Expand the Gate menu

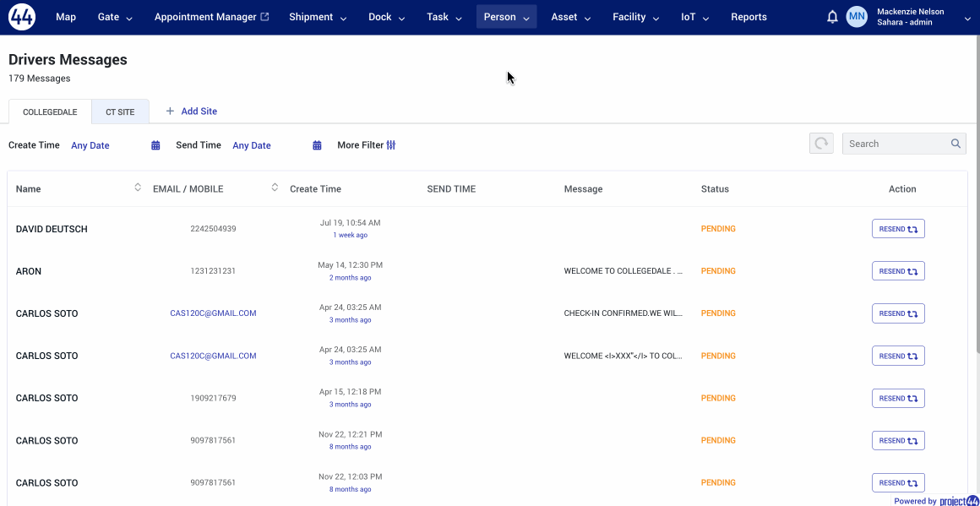[x=116, y=17]
